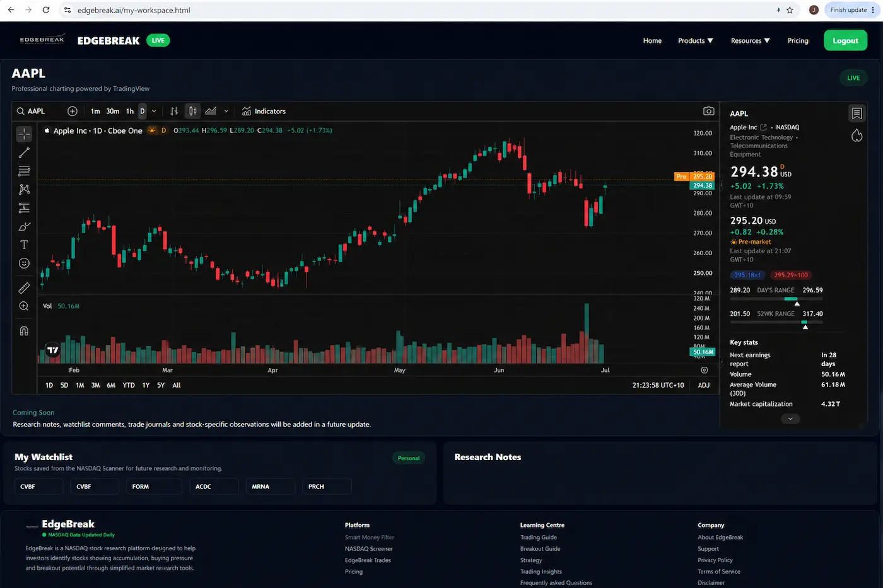The image size is (883, 588).
Task: Set the date range to 5Y
Action: tap(161, 385)
